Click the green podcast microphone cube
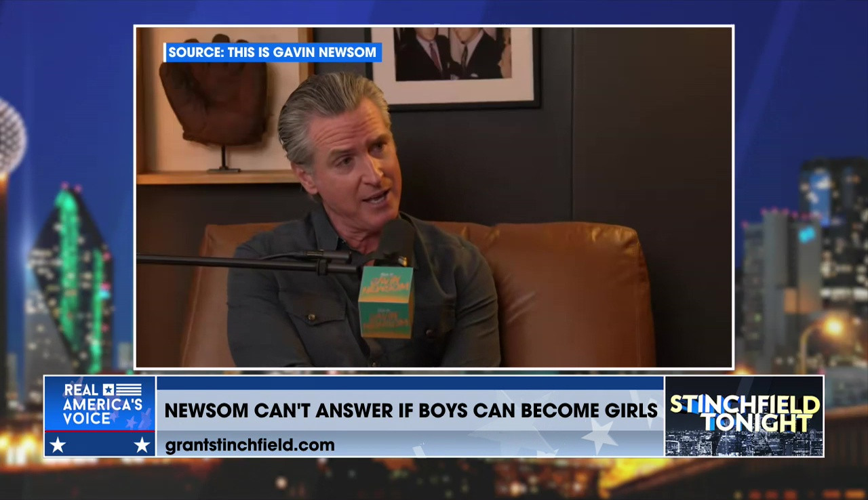This screenshot has height=500, width=868. [x=386, y=301]
